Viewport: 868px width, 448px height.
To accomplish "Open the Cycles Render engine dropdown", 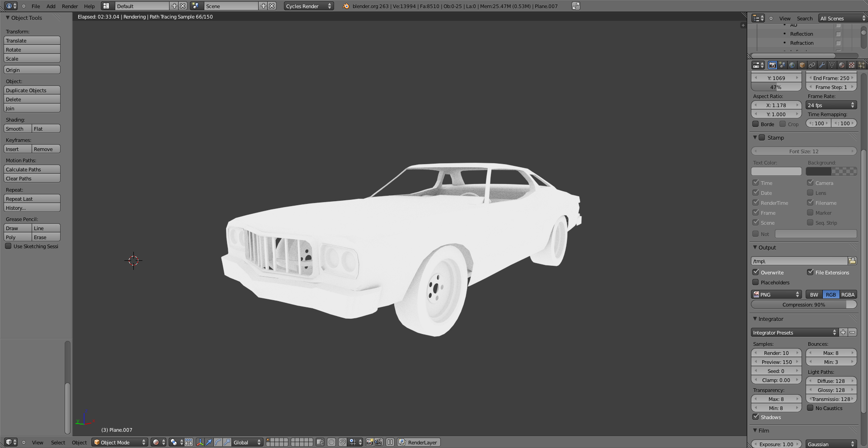I will coord(309,6).
